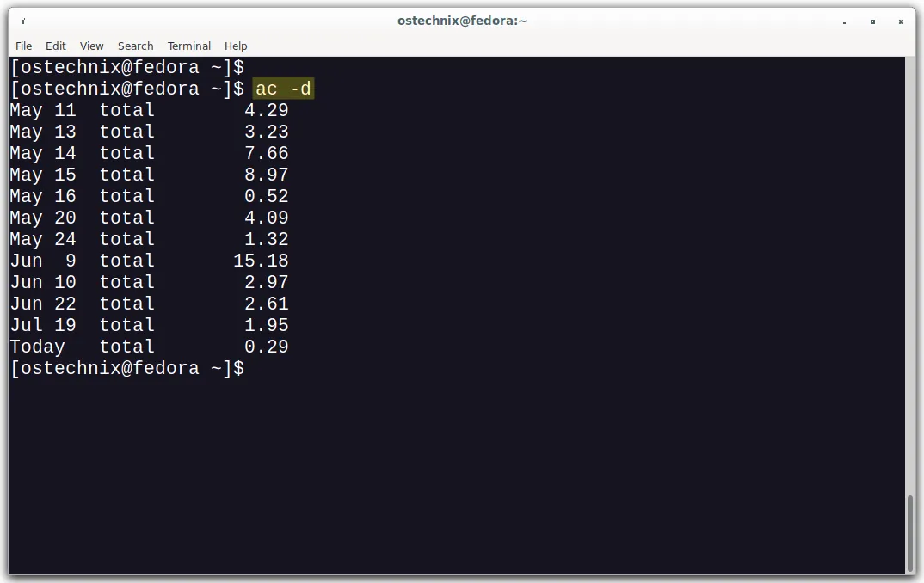Click the highlighted "ac -d" command

pyautogui.click(x=283, y=89)
